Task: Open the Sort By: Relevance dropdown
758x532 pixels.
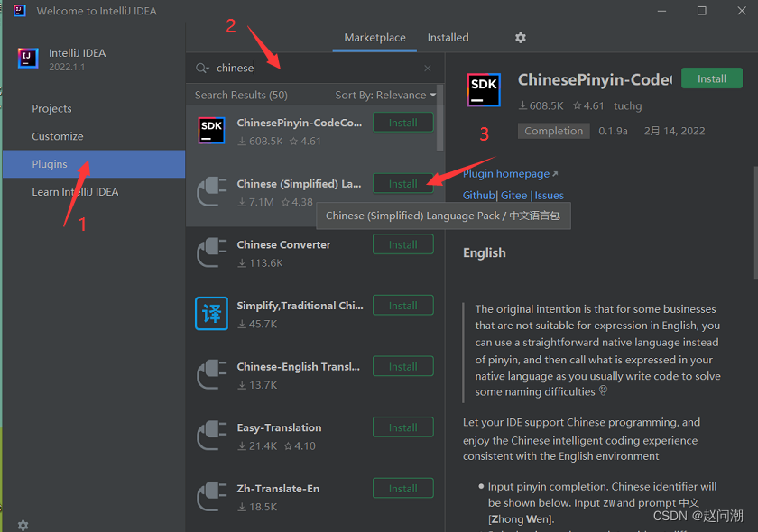Action: click(385, 95)
